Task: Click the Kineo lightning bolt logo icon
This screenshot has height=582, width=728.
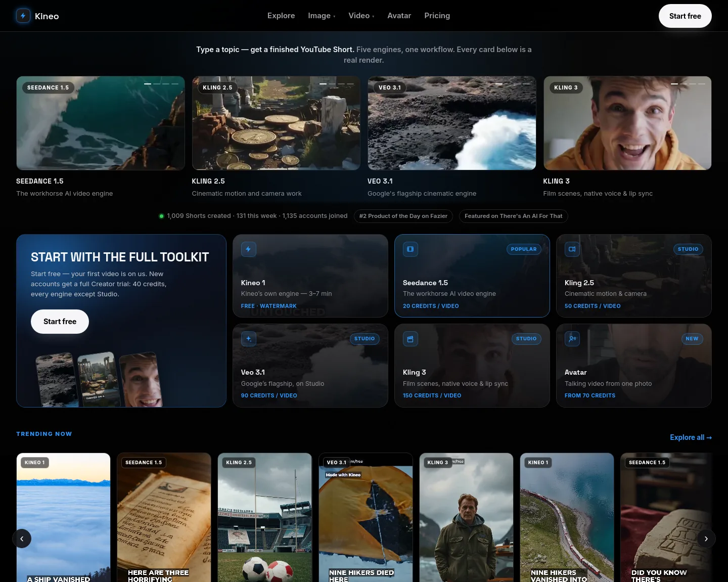Action: 23,16
